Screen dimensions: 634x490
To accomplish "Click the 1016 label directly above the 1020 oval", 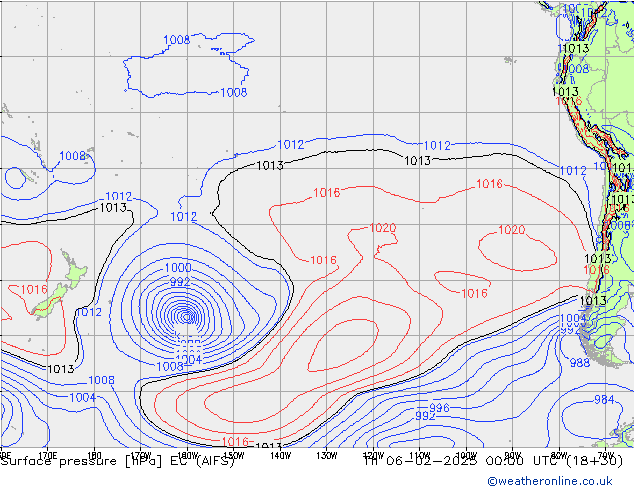I will click(489, 184).
